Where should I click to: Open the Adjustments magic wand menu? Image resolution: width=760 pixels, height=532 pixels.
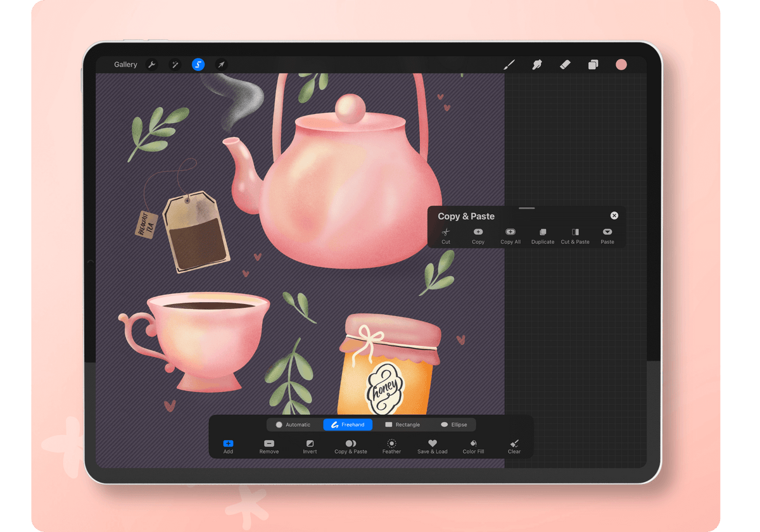pyautogui.click(x=175, y=65)
